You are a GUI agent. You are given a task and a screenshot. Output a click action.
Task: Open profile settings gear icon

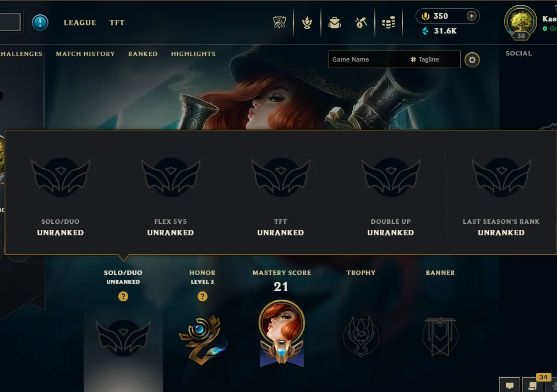472,60
